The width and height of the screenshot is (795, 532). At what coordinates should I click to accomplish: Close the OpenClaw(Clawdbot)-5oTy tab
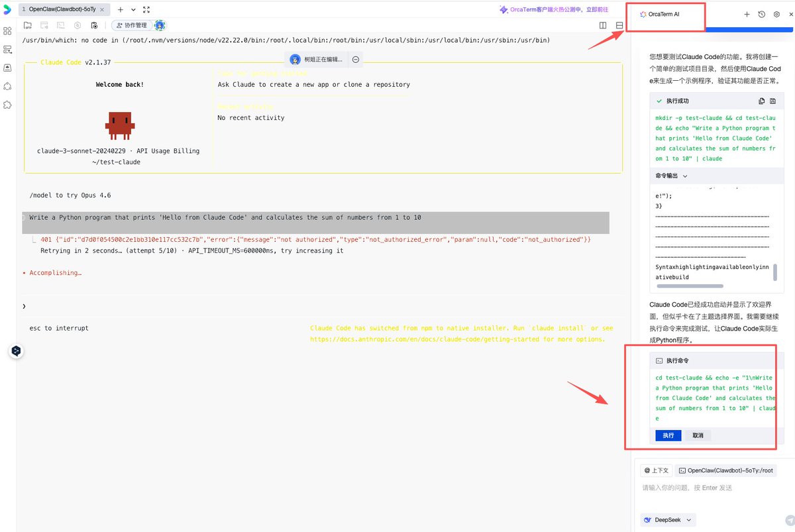click(x=102, y=10)
